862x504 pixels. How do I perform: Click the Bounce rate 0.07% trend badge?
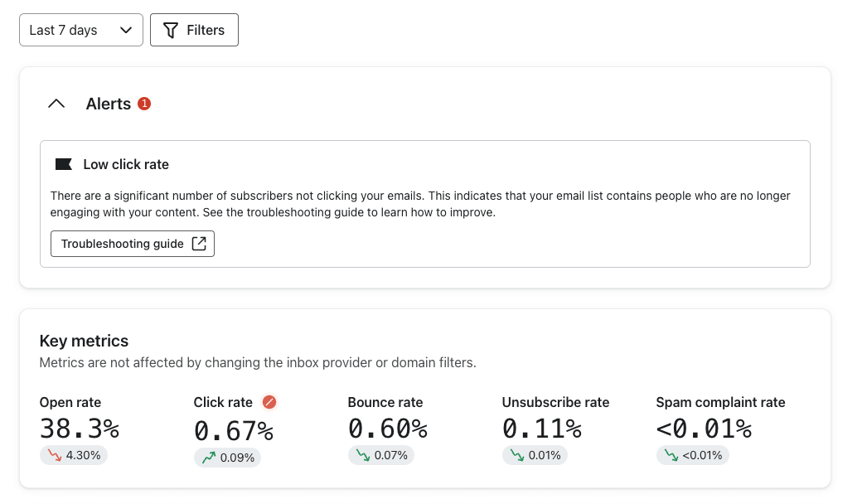pos(380,455)
